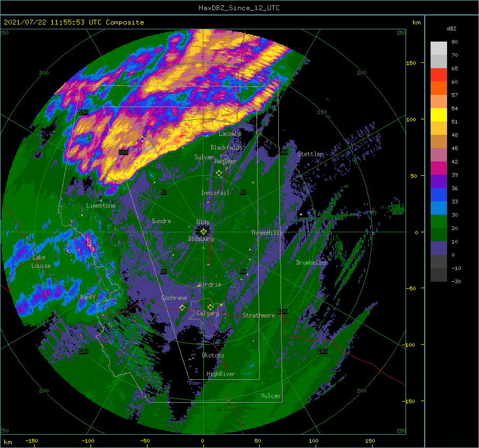Click the HighRiver city label
This screenshot has height=448, width=479.
click(221, 374)
